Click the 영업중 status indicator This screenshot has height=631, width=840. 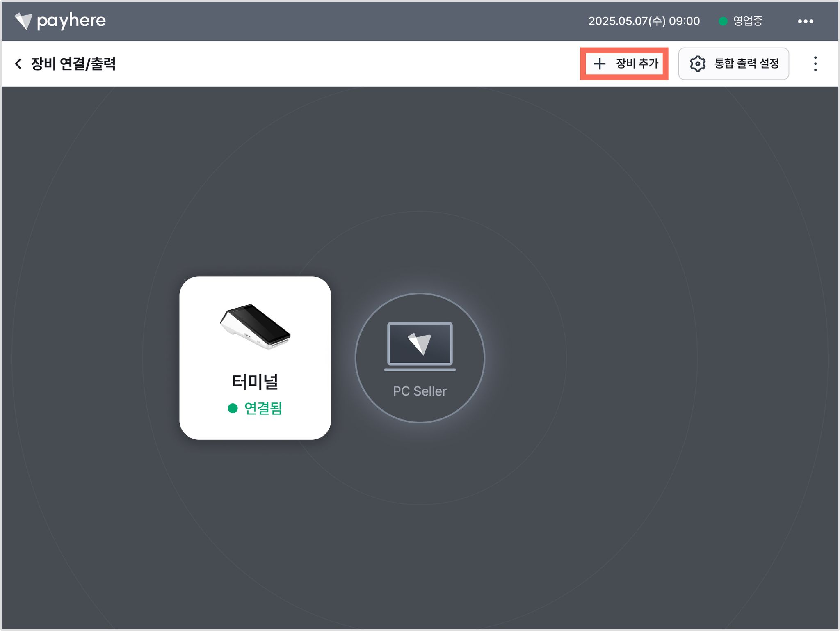(x=741, y=21)
